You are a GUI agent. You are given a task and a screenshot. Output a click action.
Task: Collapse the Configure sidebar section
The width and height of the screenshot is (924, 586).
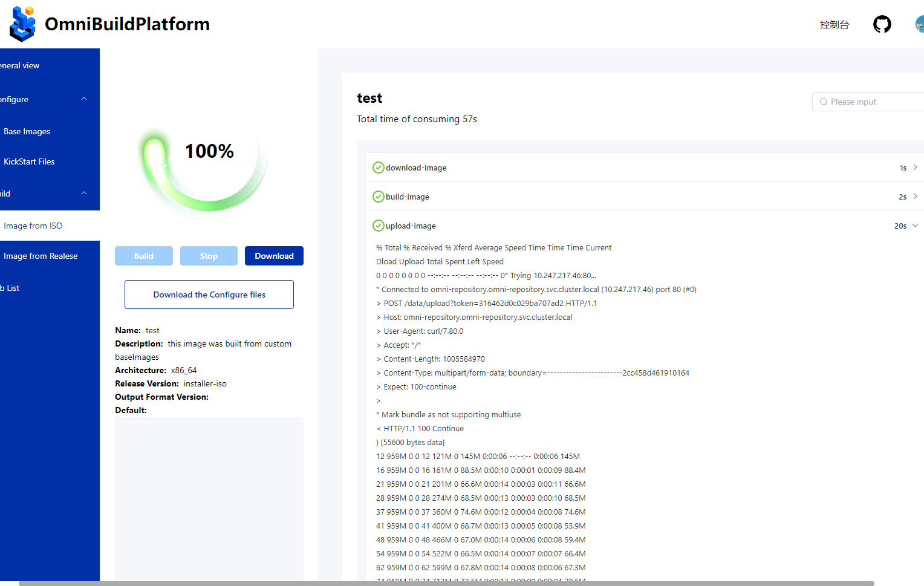[x=84, y=99]
